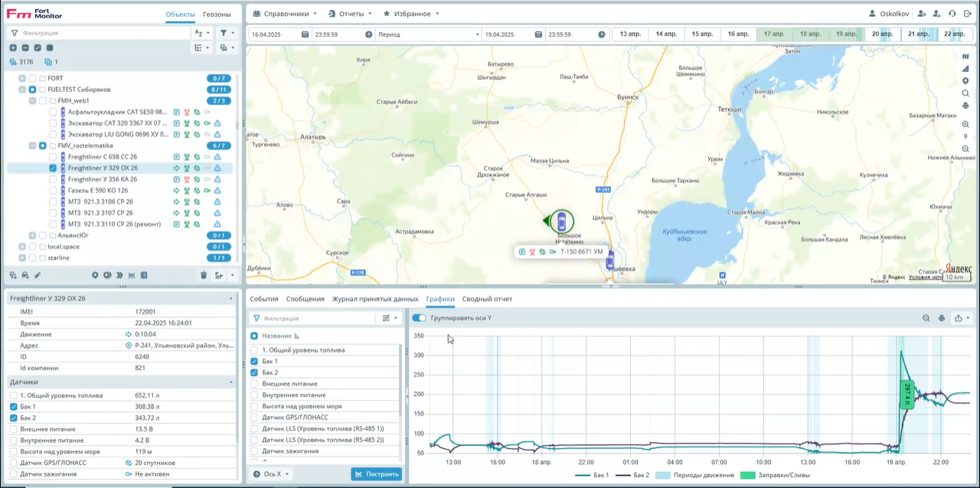
Task: Click the logout icon in top bar
Action: coord(966,14)
